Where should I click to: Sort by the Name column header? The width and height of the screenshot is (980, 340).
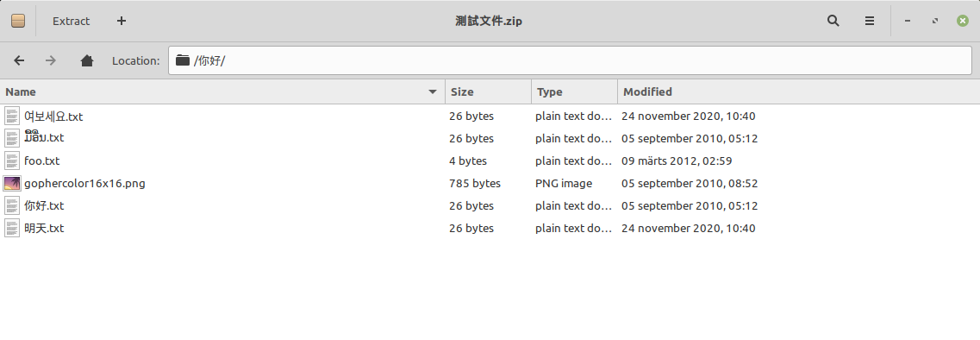tap(222, 91)
